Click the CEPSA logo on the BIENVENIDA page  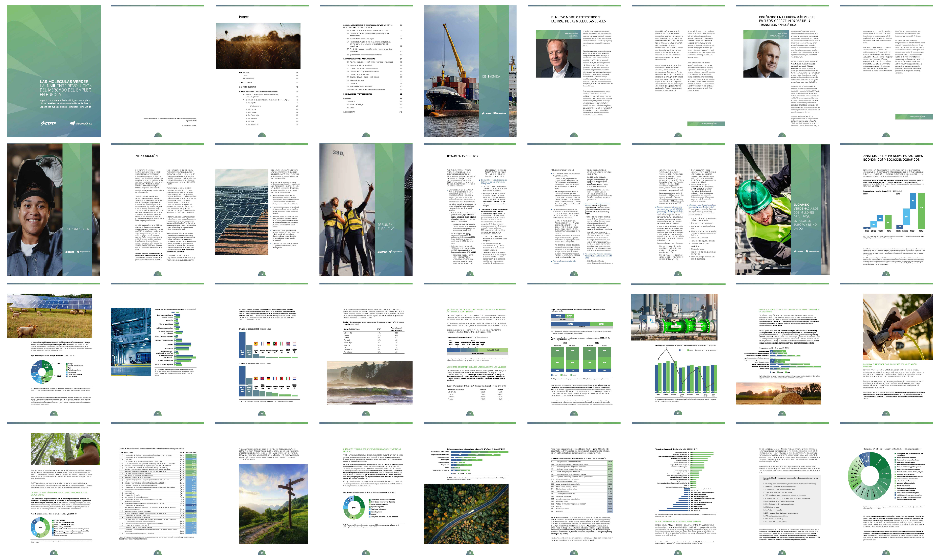486,113
